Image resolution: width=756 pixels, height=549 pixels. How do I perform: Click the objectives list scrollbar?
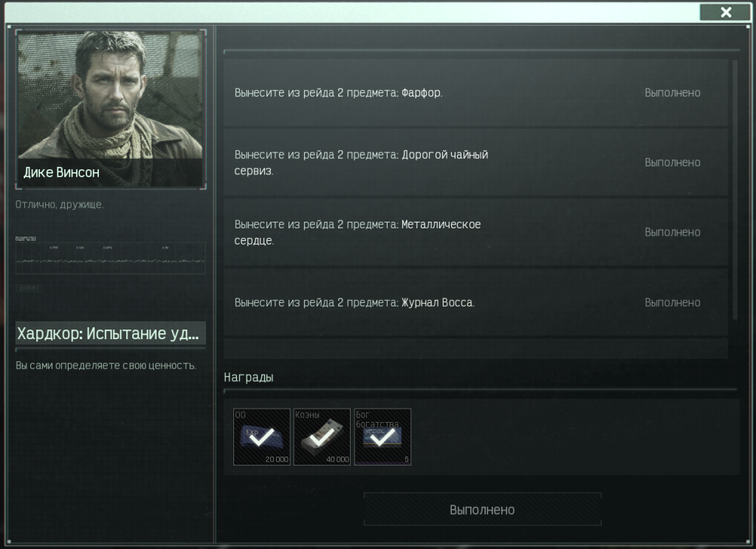pyautogui.click(x=735, y=190)
